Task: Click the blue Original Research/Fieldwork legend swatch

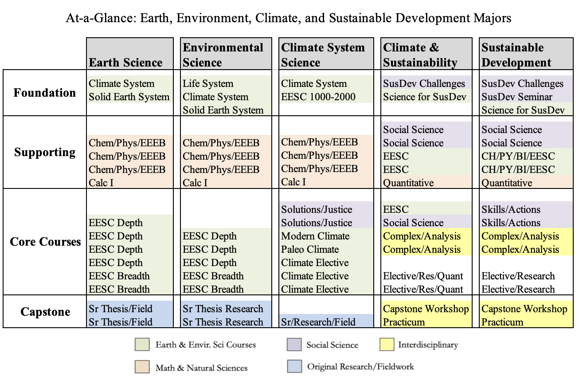Action: click(294, 367)
